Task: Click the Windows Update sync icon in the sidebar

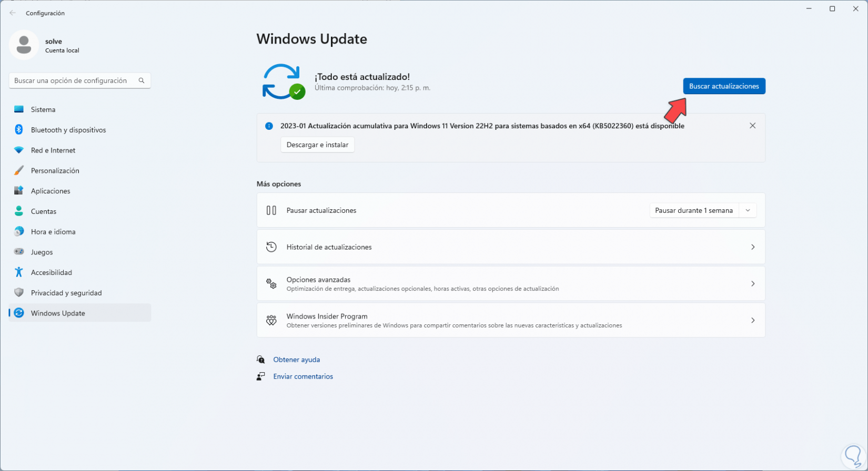Action: pos(19,313)
